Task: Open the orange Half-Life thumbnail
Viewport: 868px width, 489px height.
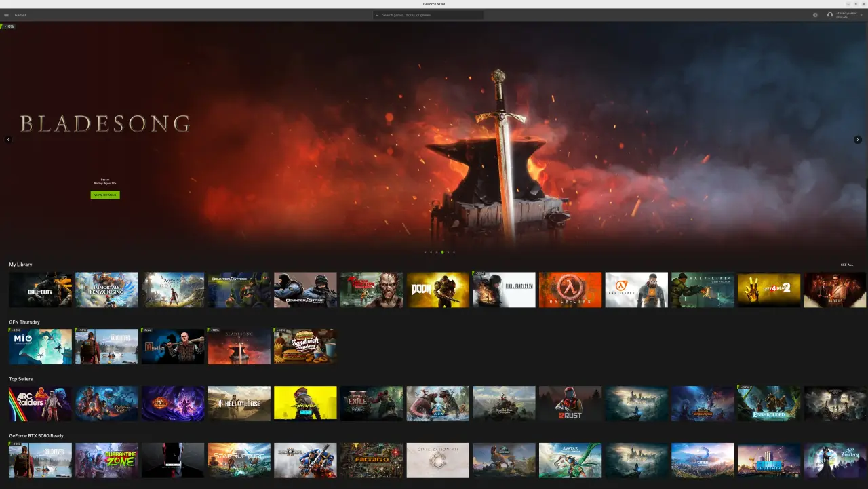Action: tap(570, 290)
